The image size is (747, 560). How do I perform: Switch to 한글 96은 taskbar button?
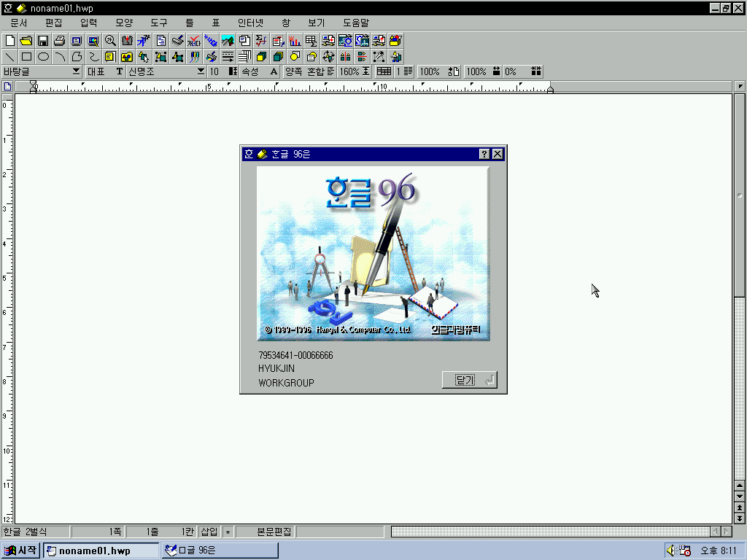point(220,551)
